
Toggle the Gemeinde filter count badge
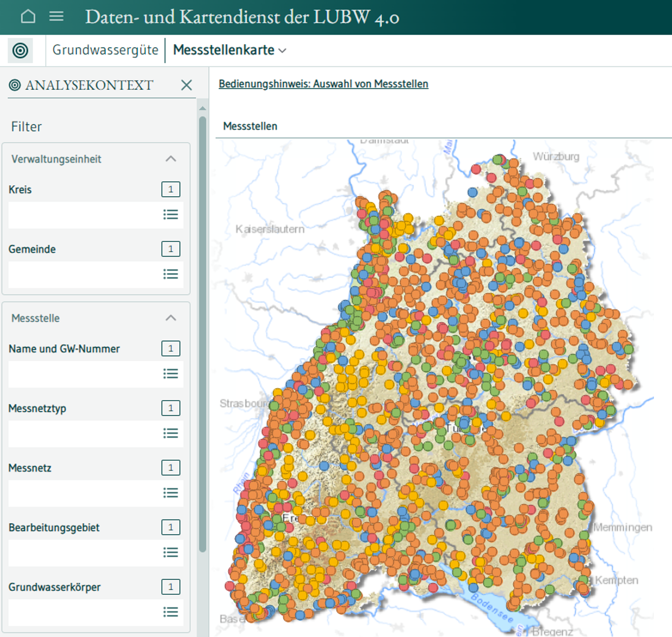tap(171, 249)
